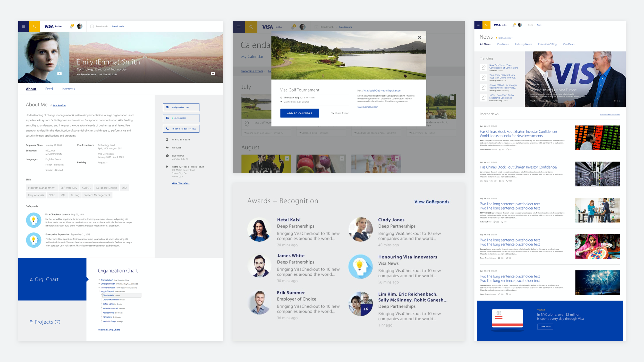This screenshot has height=362, width=644.
Task: Toggle plus on Getaway Picnic event card
Action: tap(452, 98)
